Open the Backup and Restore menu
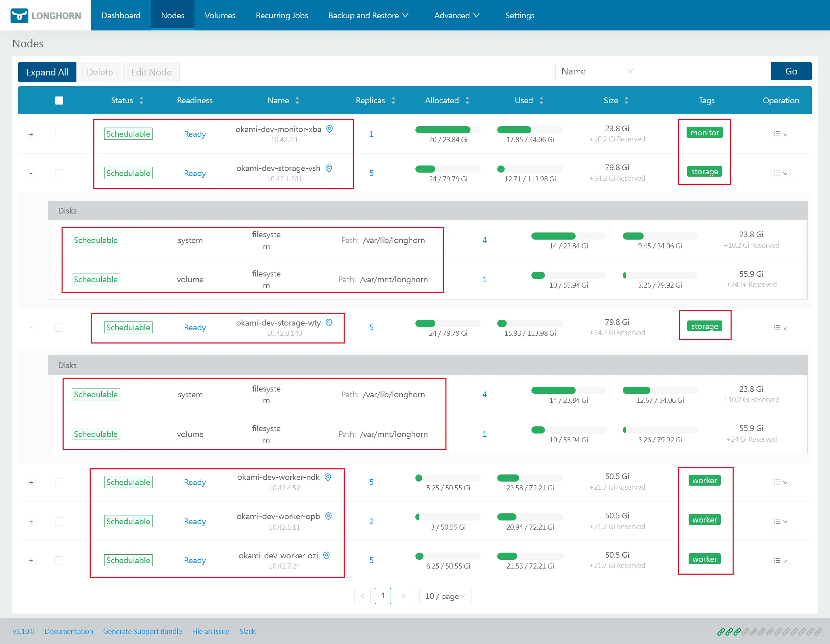 (x=368, y=16)
